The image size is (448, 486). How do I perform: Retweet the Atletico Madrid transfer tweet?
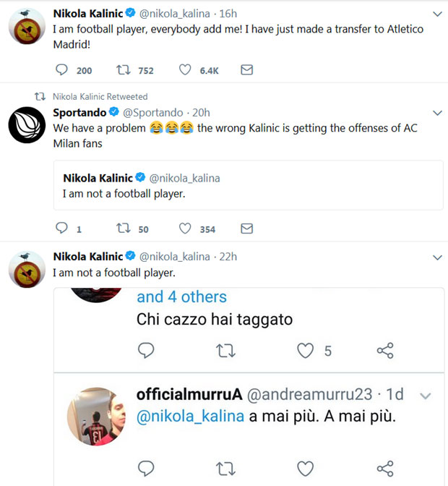(x=124, y=70)
